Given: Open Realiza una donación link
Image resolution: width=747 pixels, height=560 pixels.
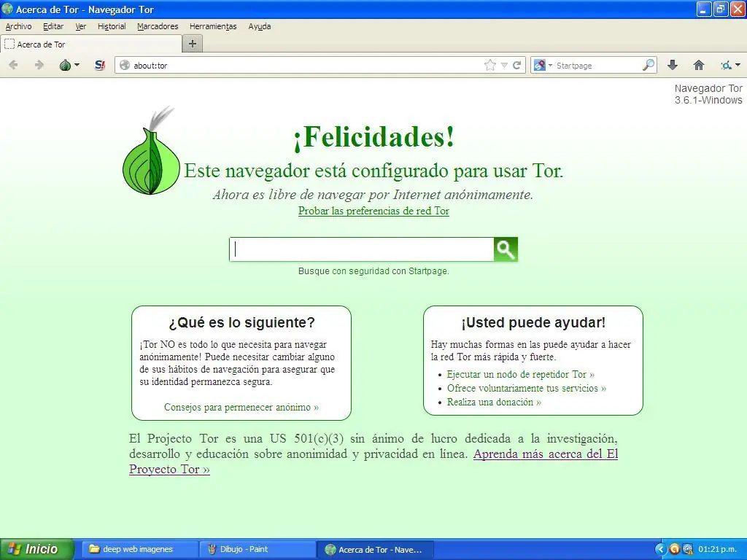Looking at the screenshot, I should coord(494,402).
